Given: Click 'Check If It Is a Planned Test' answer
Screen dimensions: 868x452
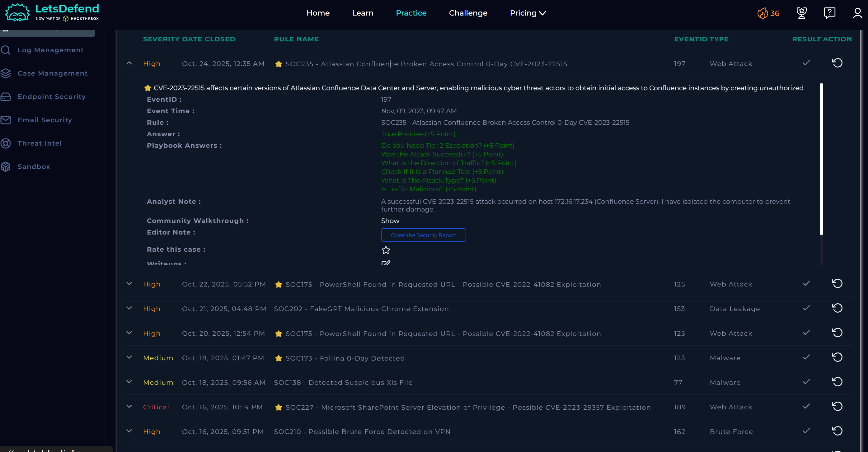Looking at the screenshot, I should pyautogui.click(x=442, y=172).
